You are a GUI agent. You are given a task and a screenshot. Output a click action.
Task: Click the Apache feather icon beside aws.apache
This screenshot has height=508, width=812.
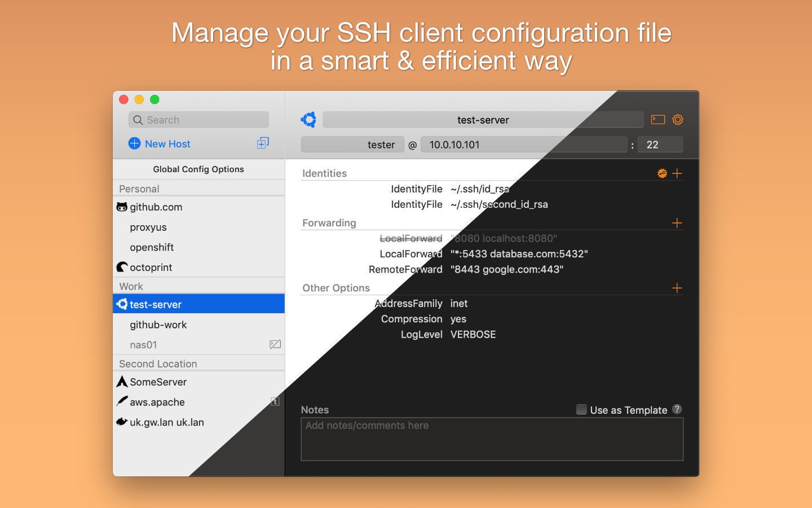(122, 401)
